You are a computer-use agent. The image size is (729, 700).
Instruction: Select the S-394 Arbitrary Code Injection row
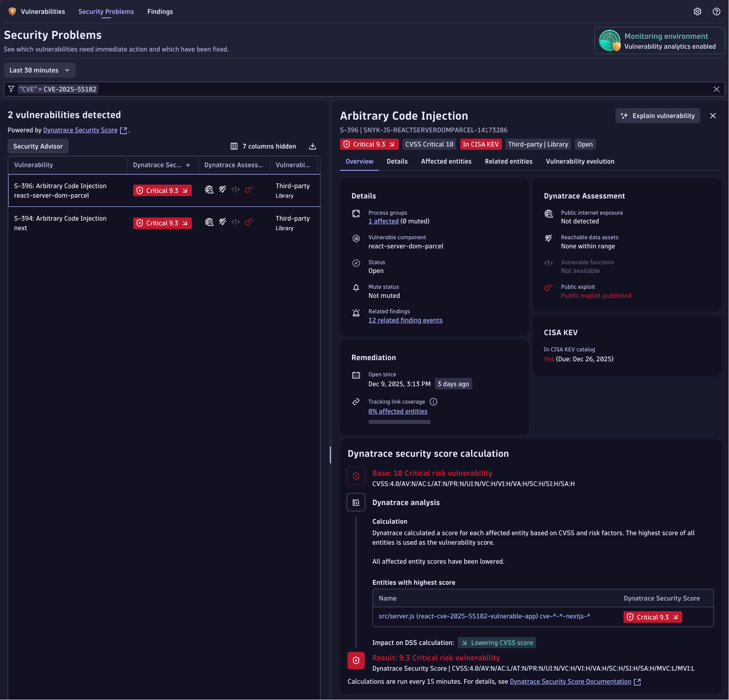(x=60, y=223)
